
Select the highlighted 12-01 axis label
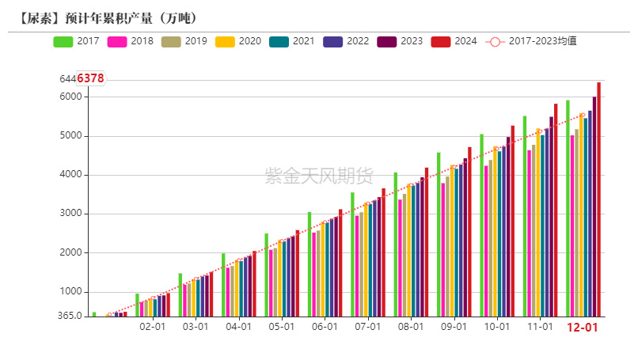tap(583, 328)
